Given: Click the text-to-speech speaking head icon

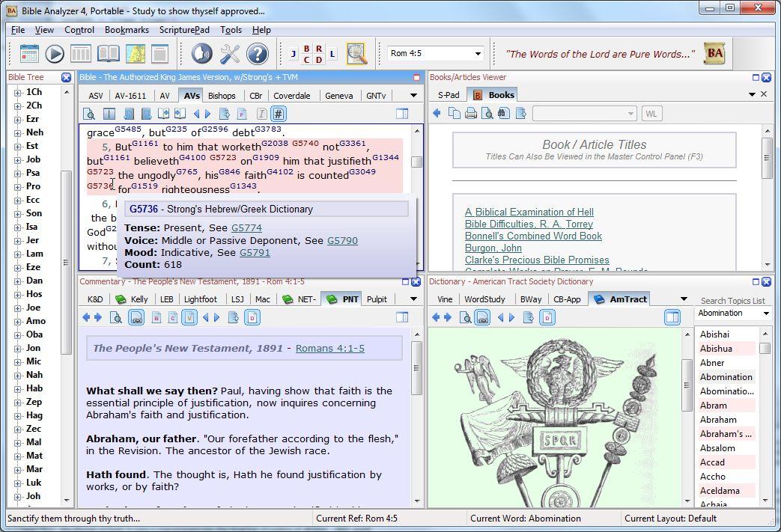Looking at the screenshot, I should click(201, 54).
